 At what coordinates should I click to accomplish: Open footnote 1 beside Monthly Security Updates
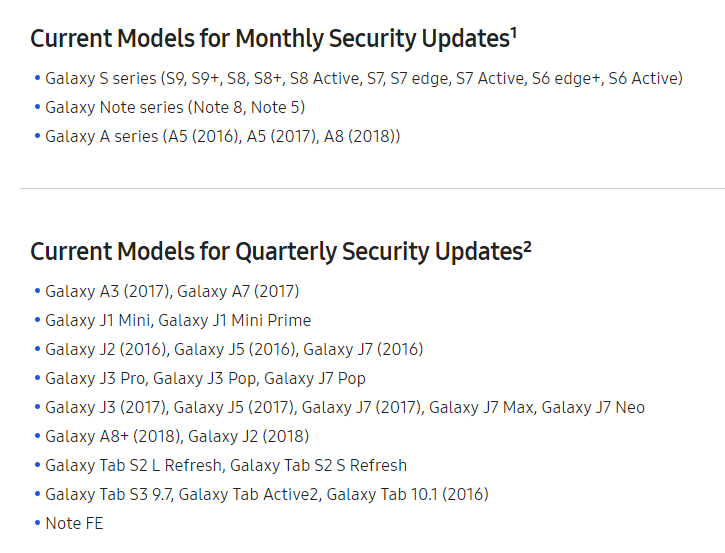point(514,32)
